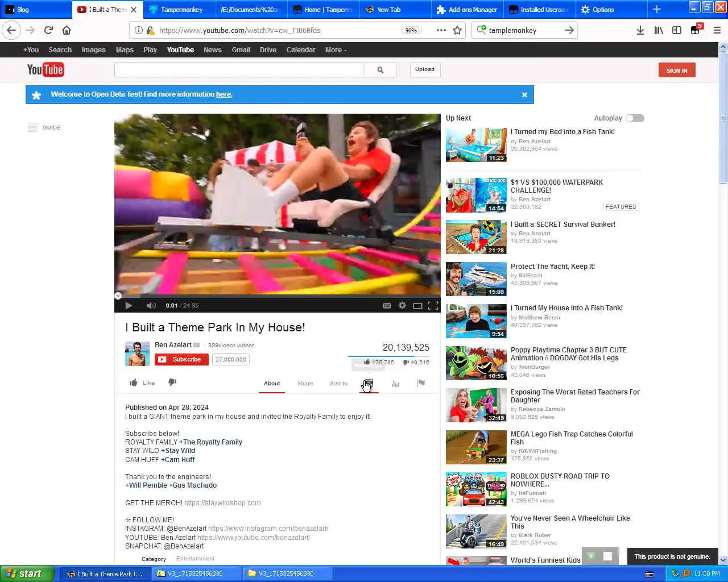Toggle the sidebar view icon in toolbar
This screenshot has height=582, width=728.
pos(677,30)
